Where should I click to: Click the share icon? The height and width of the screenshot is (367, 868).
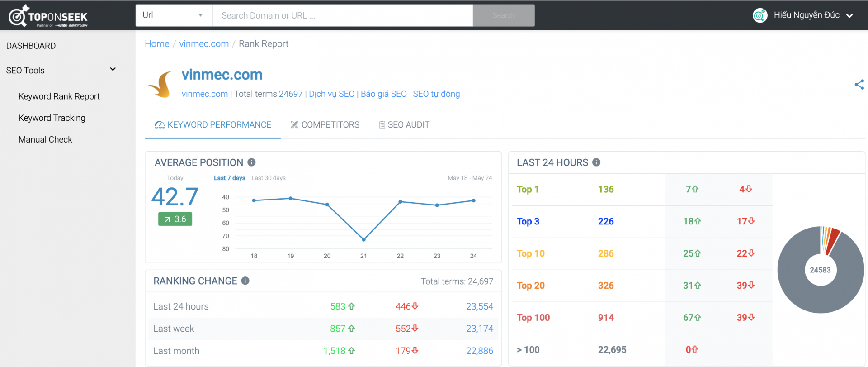(859, 85)
